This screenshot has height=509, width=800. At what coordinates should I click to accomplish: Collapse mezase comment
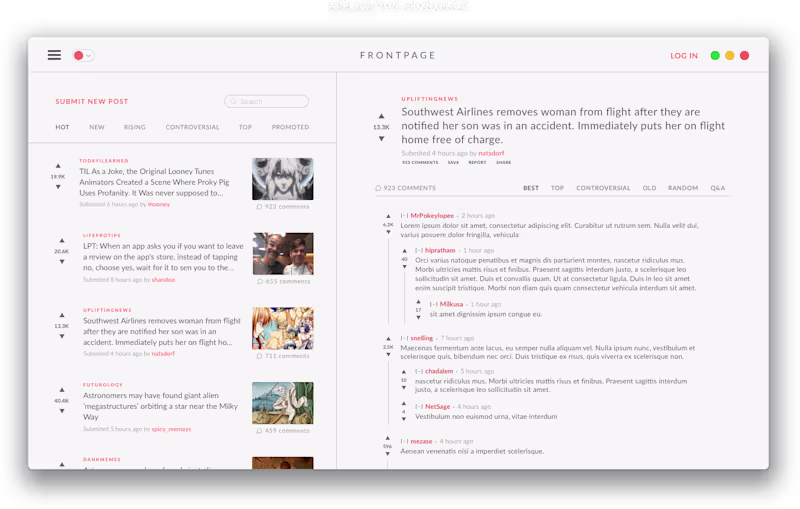point(404,441)
